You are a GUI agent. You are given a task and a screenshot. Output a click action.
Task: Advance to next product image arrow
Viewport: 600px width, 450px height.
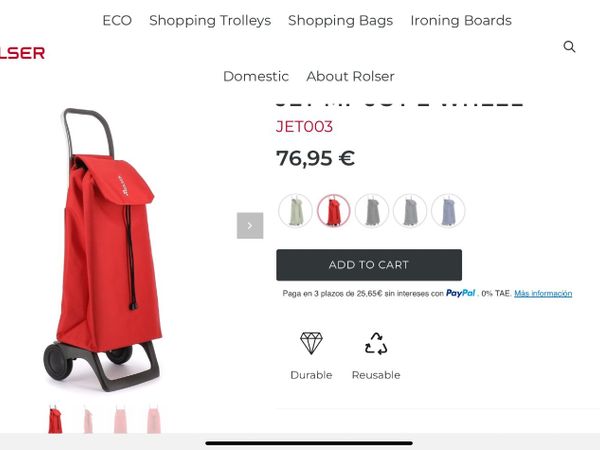click(250, 226)
